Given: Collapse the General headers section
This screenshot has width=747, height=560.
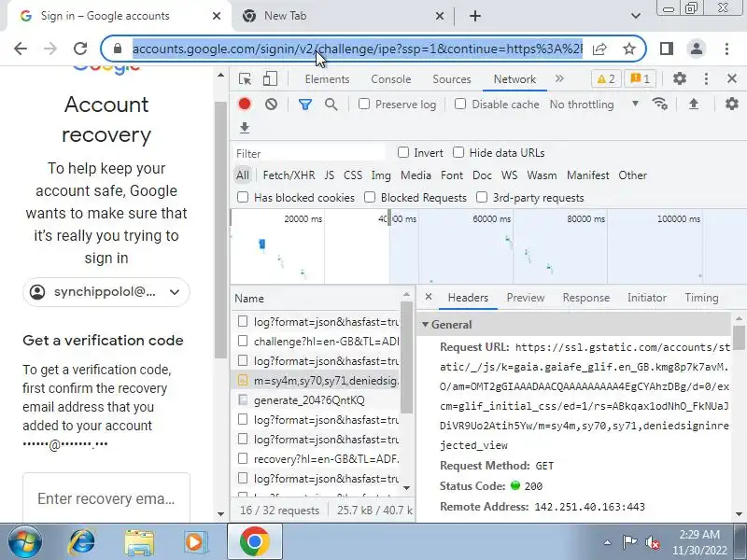Looking at the screenshot, I should [x=425, y=325].
